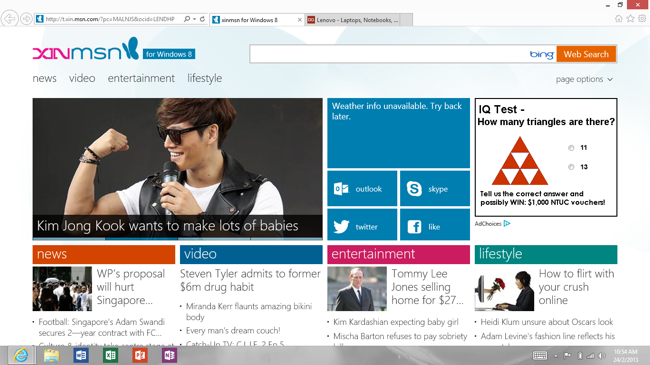Launch PowerPoint from the taskbar
Viewport: 650px width, 365px height.
[x=140, y=355]
